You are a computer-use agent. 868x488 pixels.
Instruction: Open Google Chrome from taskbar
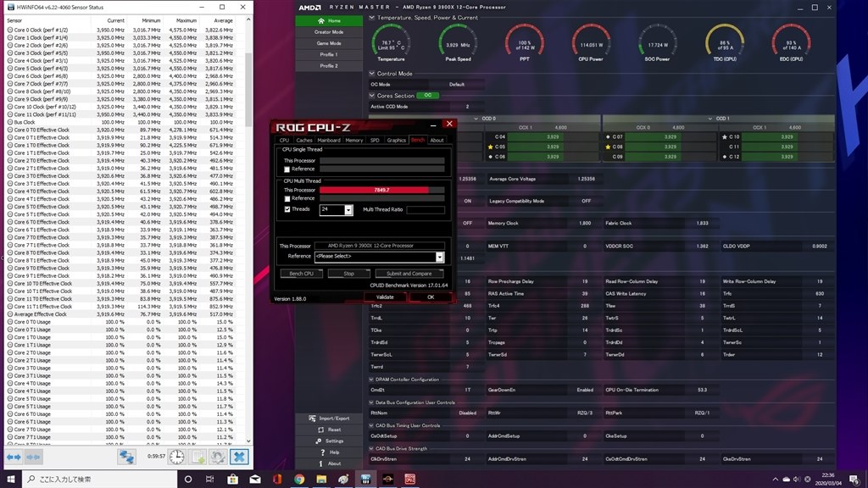[x=299, y=480]
